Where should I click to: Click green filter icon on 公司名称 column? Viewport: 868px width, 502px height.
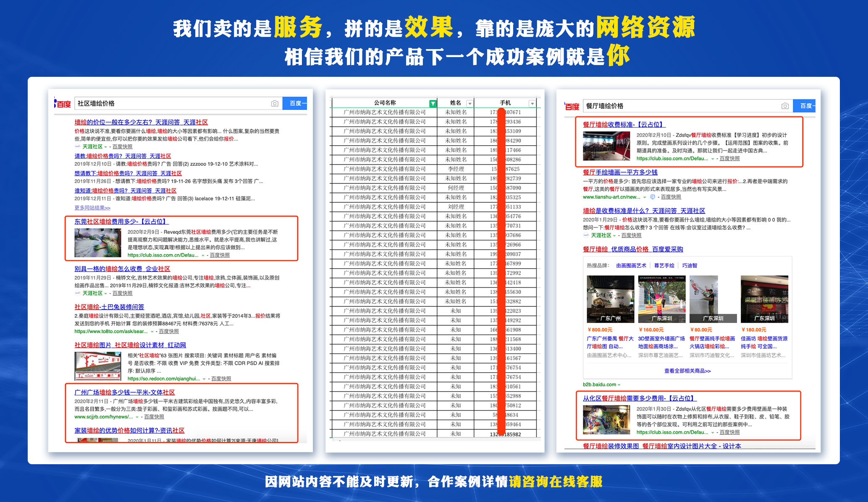coord(433,103)
